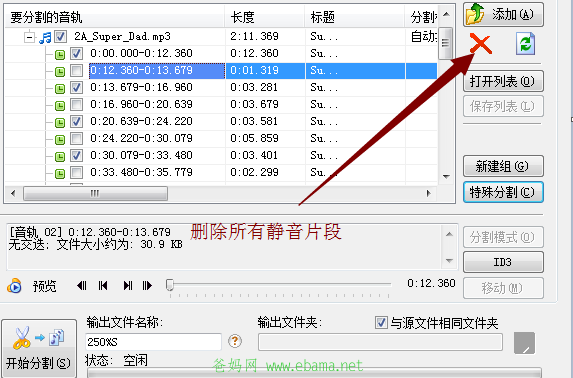The image size is (573, 378).
Task: Click the 特殊分割 (C) button
Action: pos(503,192)
